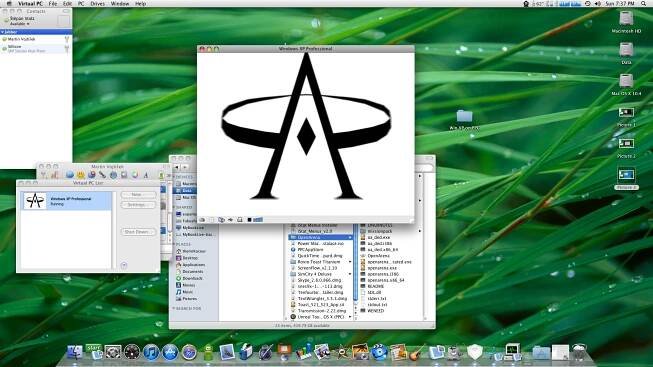Open the Virtual PC application menu

(30, 3)
